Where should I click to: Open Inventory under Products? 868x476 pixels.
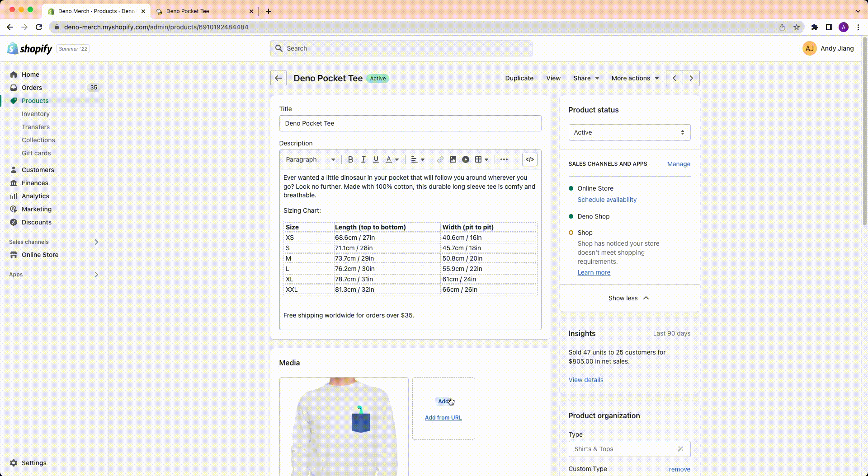36,114
